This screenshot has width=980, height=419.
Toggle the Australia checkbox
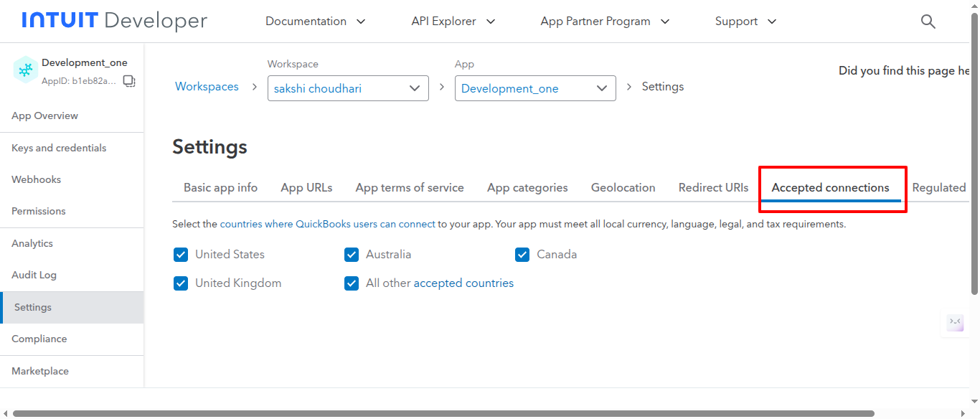(352, 255)
